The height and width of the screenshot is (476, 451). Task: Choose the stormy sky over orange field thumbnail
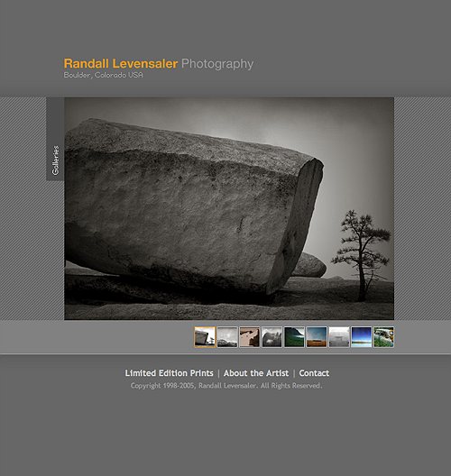tap(317, 337)
